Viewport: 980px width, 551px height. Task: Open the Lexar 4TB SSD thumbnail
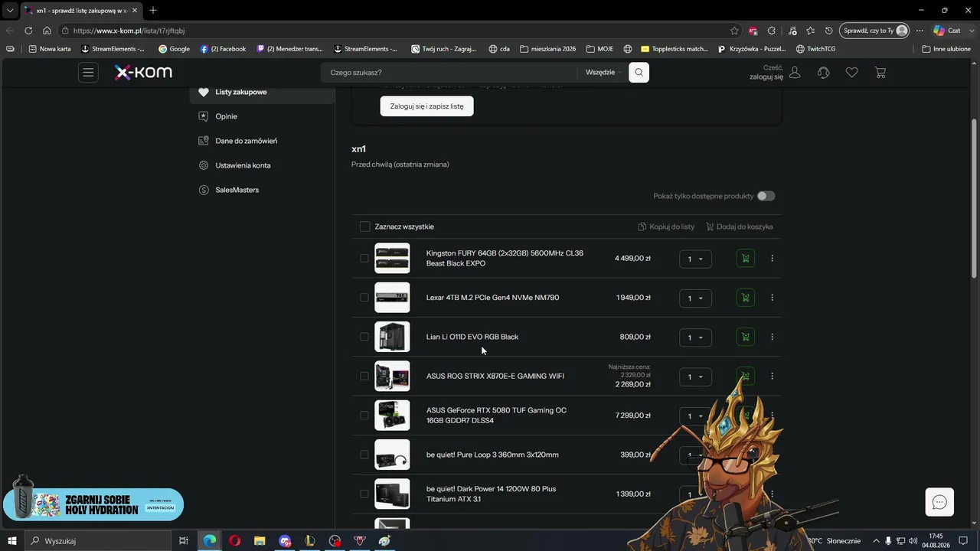pos(392,298)
